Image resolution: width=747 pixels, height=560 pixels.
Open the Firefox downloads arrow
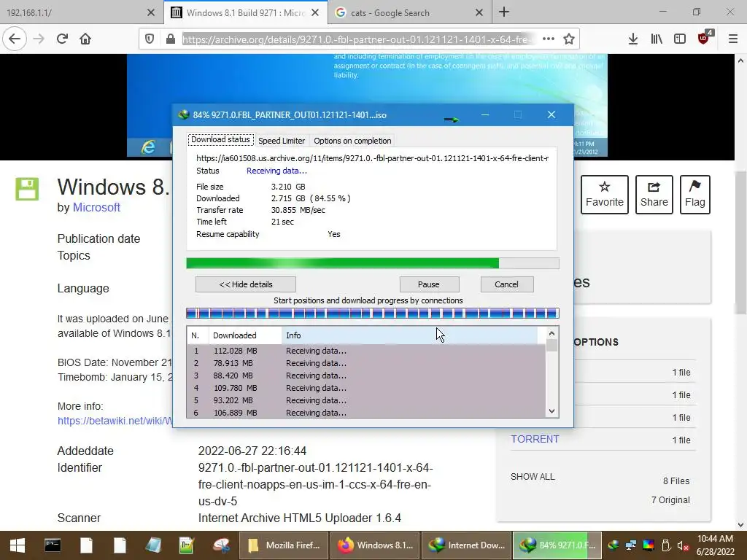(632, 39)
